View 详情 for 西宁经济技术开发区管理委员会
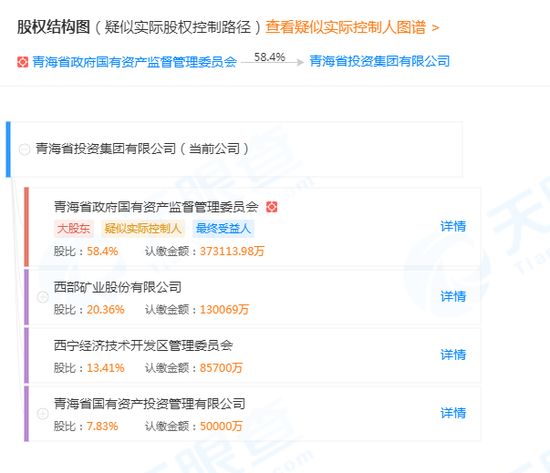This screenshot has height=473, width=550. [x=453, y=355]
